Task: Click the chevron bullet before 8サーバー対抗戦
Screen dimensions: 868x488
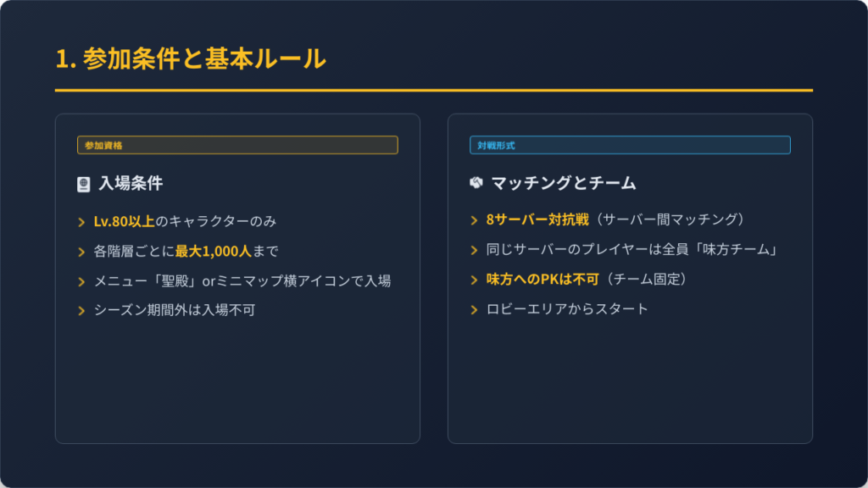Action: [x=474, y=220]
